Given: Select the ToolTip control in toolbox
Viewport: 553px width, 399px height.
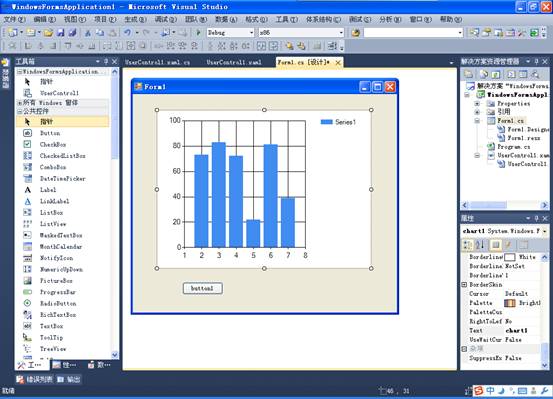Looking at the screenshot, I should coord(51,337).
